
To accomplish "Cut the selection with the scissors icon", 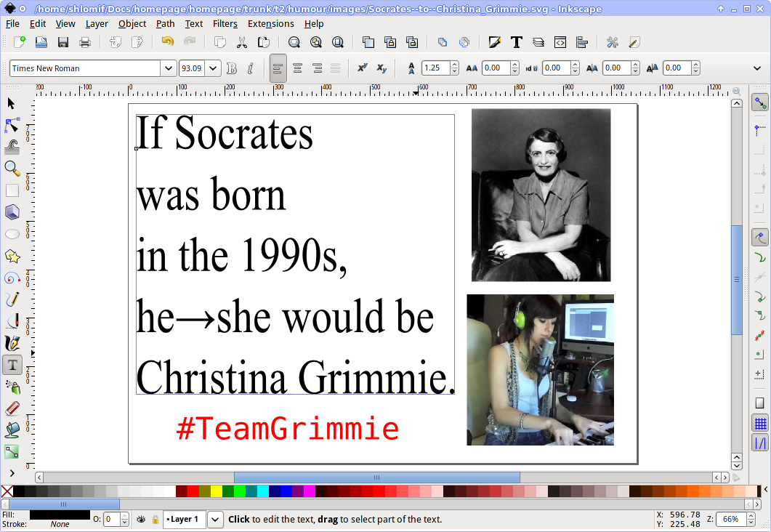I will [x=241, y=42].
